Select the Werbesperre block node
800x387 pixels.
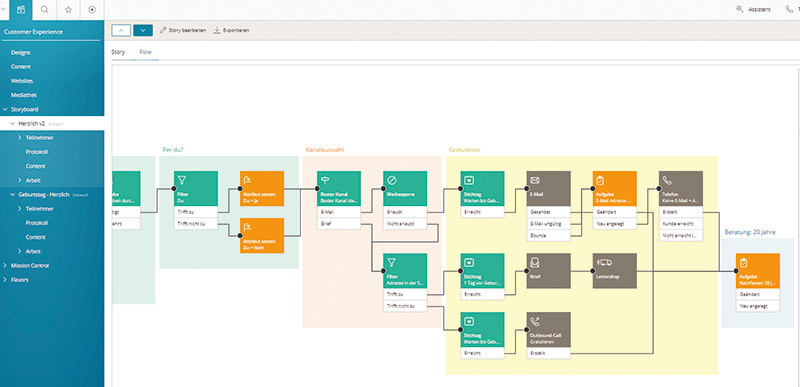pos(405,188)
